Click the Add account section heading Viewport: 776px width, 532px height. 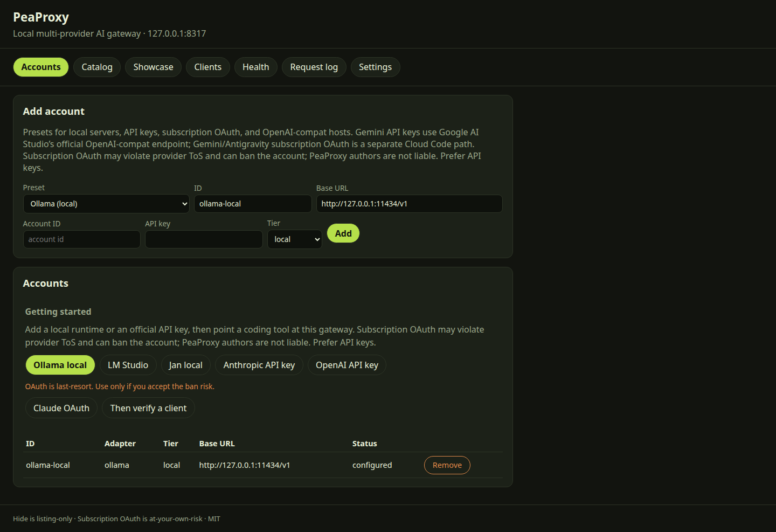coord(54,112)
